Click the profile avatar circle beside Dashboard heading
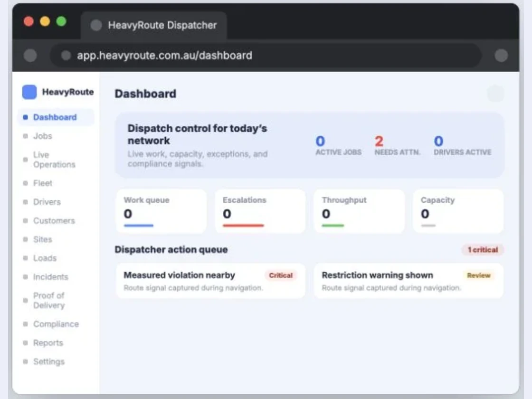This screenshot has width=532, height=399. [495, 93]
